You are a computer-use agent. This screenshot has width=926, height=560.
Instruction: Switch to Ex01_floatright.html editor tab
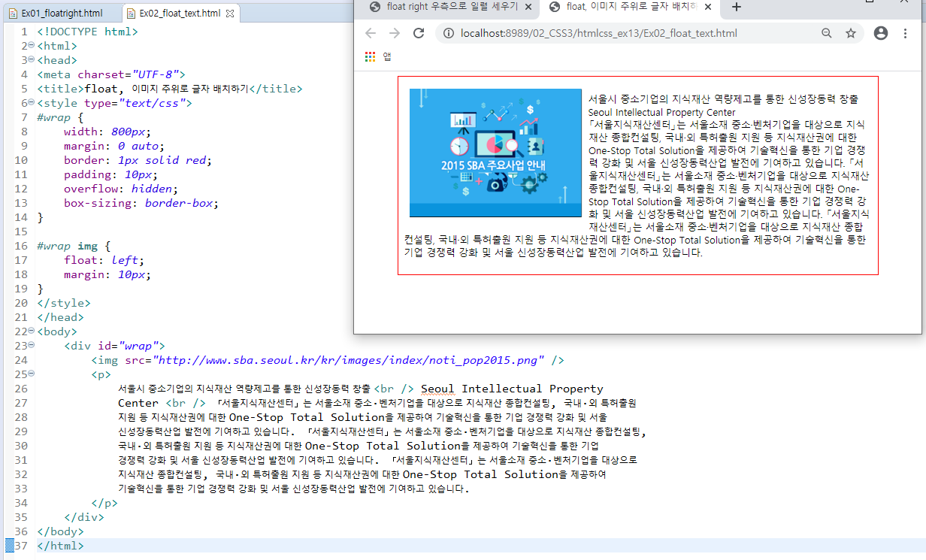click(60, 14)
